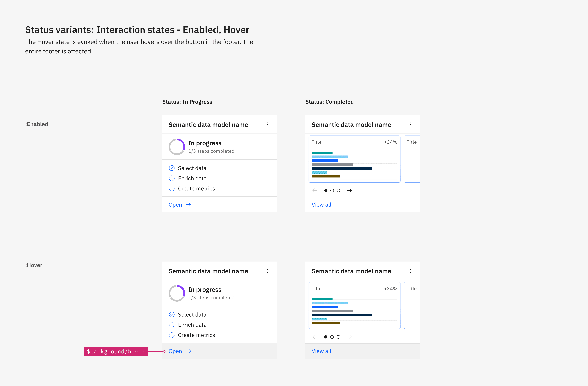
Task: Click ':Enabled' row label
Action: click(37, 124)
